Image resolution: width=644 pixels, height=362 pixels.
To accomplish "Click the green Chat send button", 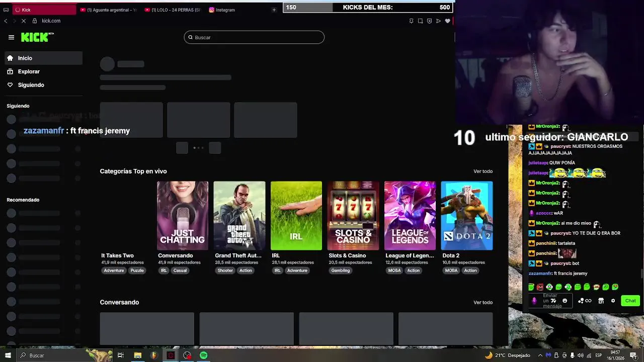I will (630, 301).
